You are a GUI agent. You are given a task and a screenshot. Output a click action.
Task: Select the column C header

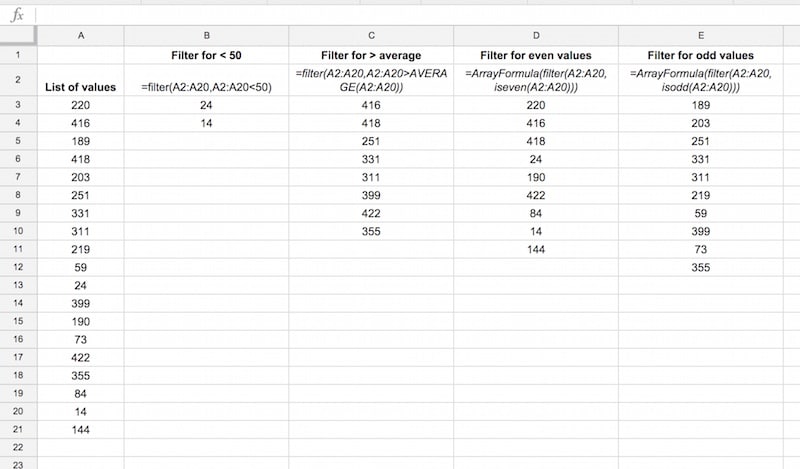point(371,35)
